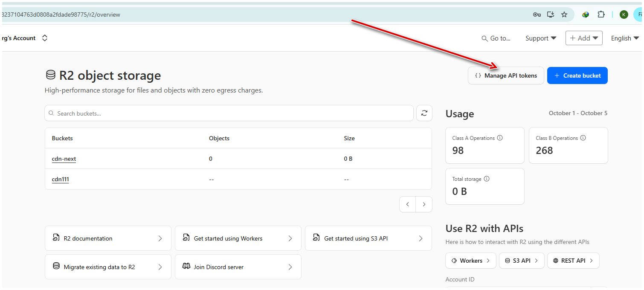This screenshot has width=644, height=290.
Task: Bookmark page with the star icon
Action: pyautogui.click(x=564, y=14)
